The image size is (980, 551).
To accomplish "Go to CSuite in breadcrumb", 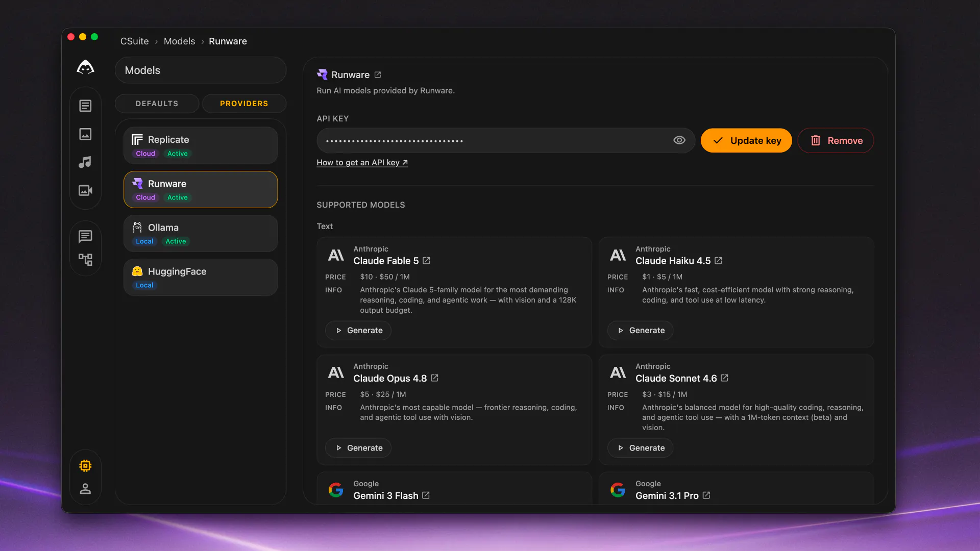I will click(x=134, y=41).
